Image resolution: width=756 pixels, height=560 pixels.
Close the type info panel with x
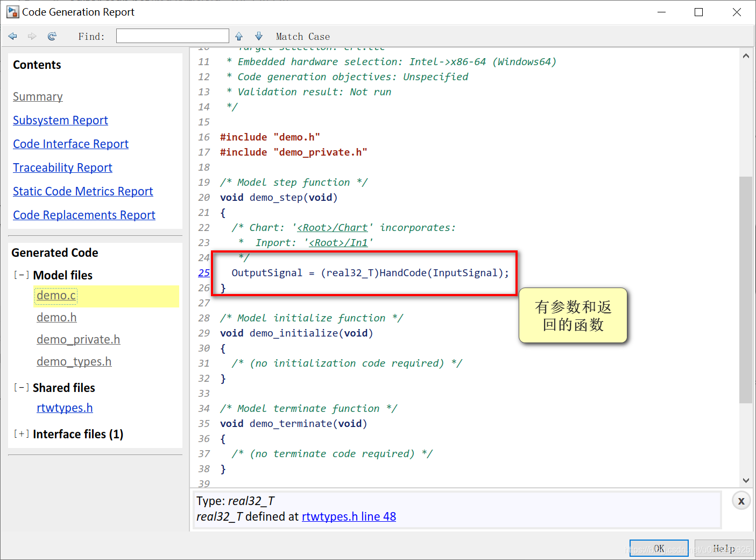pyautogui.click(x=741, y=501)
